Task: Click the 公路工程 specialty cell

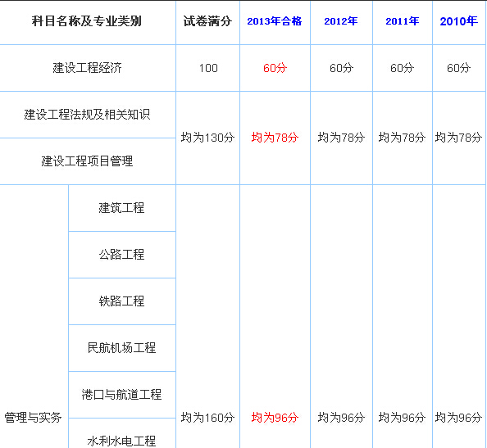Action: tap(121, 255)
